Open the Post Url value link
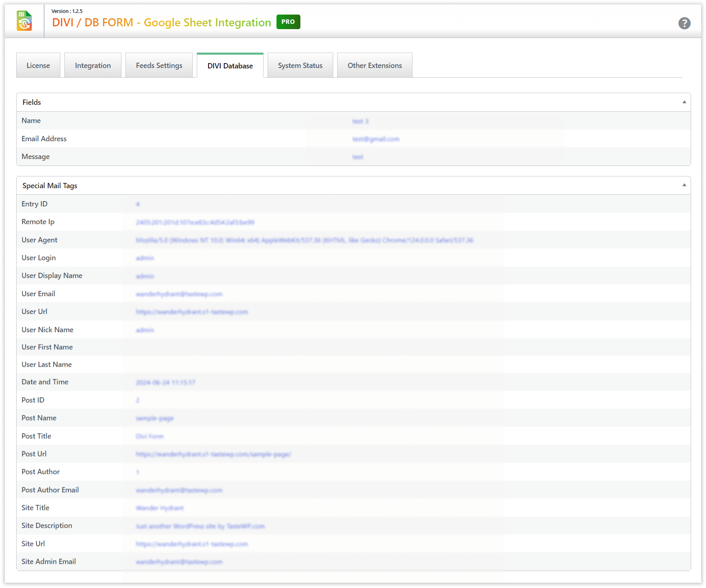 (x=213, y=454)
